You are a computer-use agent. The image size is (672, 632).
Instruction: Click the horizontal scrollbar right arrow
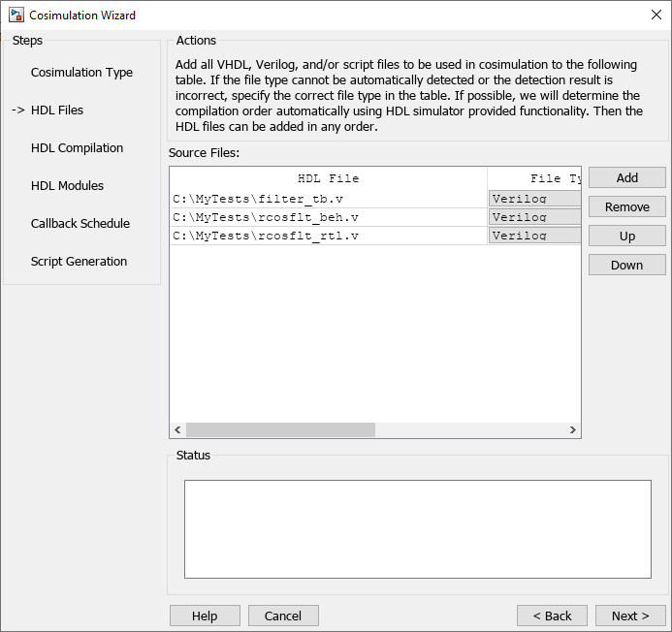tap(572, 429)
